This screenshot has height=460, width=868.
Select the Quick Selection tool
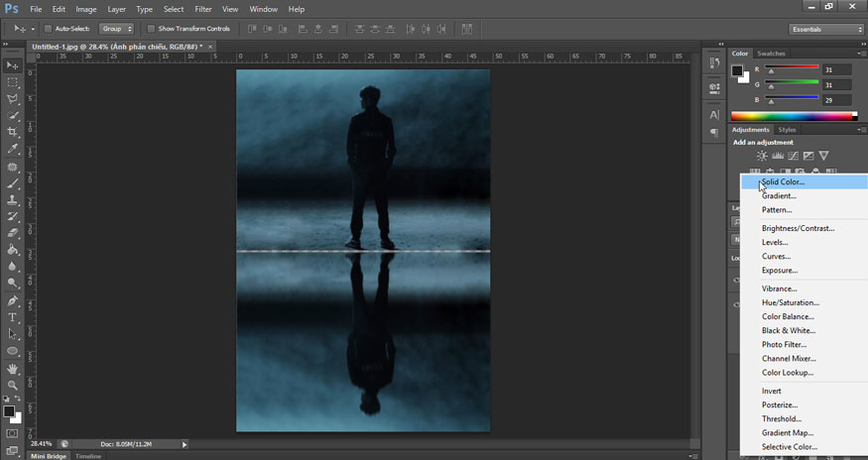click(12, 115)
